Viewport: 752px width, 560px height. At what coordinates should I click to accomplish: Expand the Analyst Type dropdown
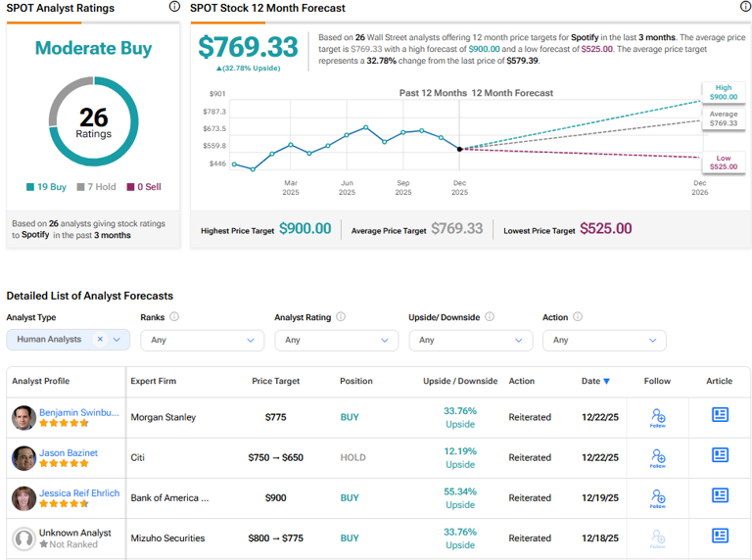tap(117, 340)
